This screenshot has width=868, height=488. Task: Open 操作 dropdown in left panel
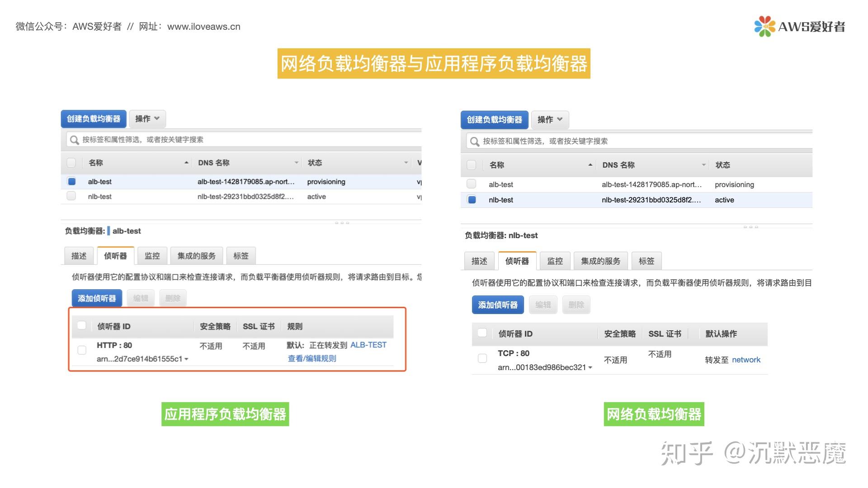[x=147, y=119]
